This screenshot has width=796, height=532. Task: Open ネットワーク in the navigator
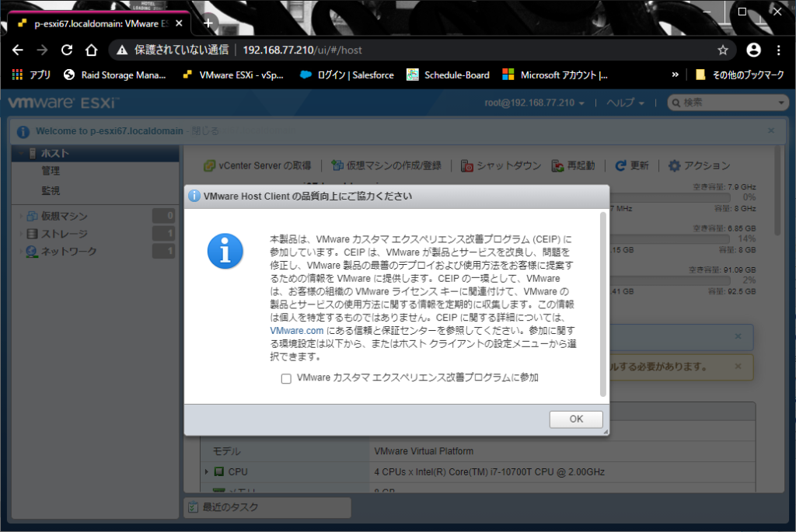tap(68, 252)
